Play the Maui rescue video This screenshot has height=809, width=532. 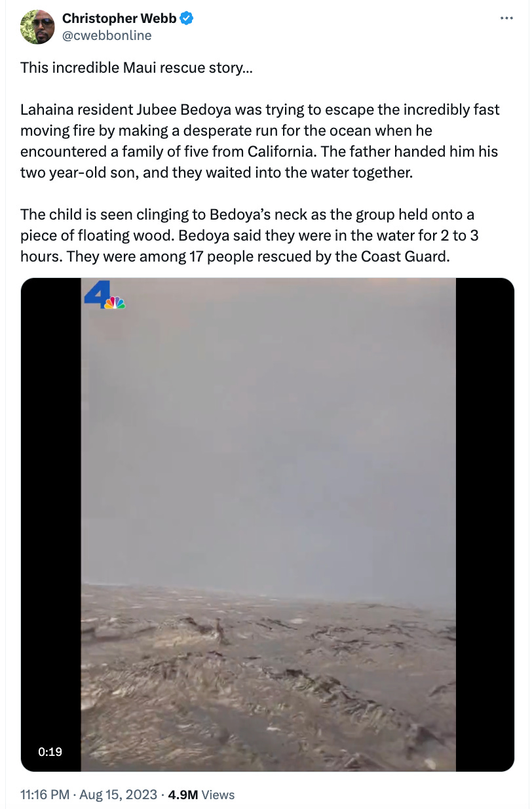click(x=268, y=524)
